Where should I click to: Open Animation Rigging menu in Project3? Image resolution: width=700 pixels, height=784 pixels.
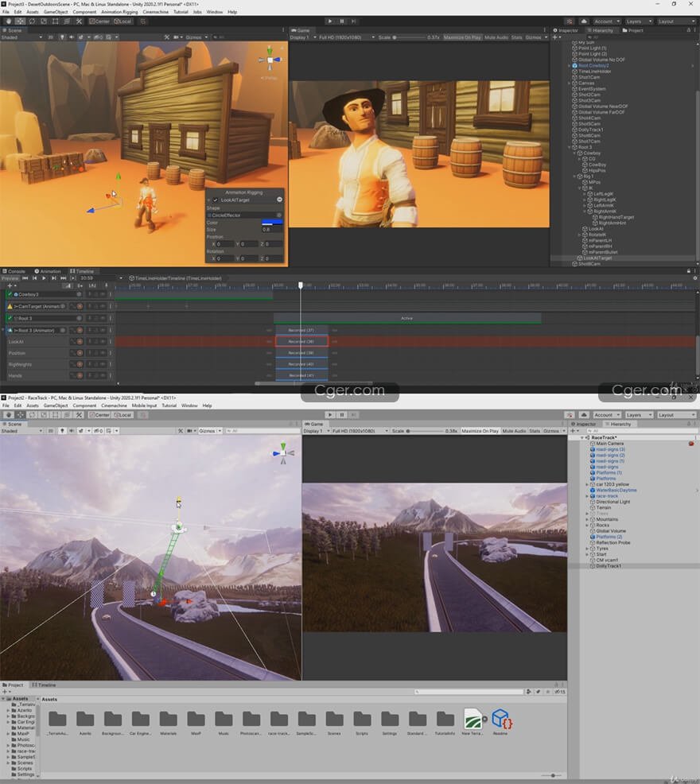(x=119, y=11)
